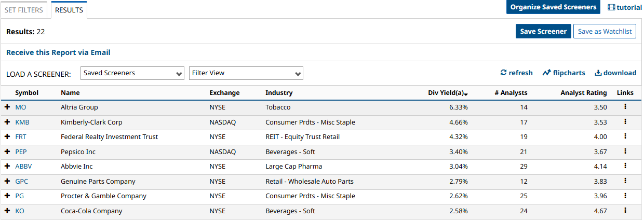This screenshot has width=644, height=220.
Task: Open flipcharts view
Action: (x=563, y=73)
